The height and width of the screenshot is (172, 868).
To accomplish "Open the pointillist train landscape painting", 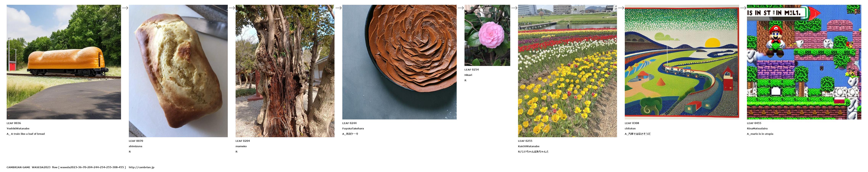I will click(682, 62).
